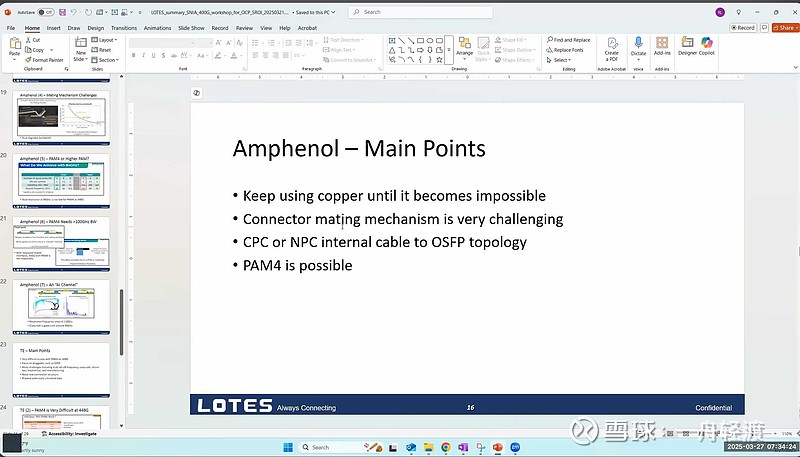Open the Arrange options
Viewport: 800px width, 457px height.
464,47
